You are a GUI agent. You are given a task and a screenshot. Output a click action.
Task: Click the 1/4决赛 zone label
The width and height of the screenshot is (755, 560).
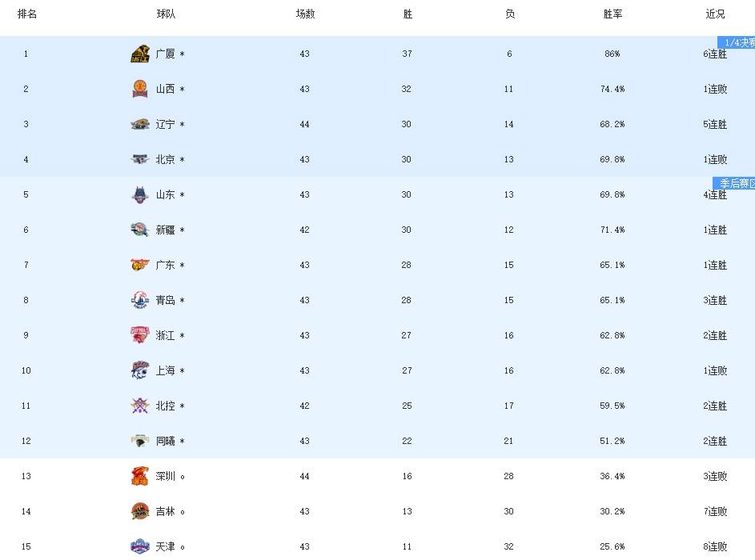point(737,42)
